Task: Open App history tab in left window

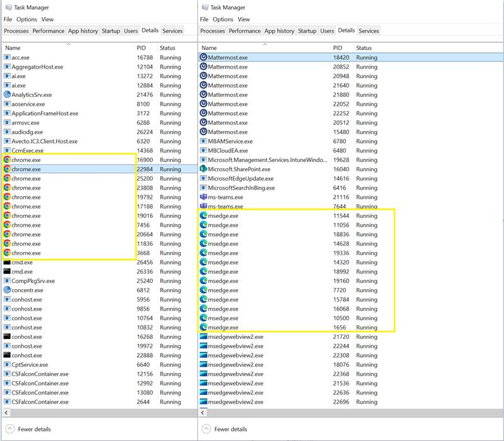Action: [83, 31]
